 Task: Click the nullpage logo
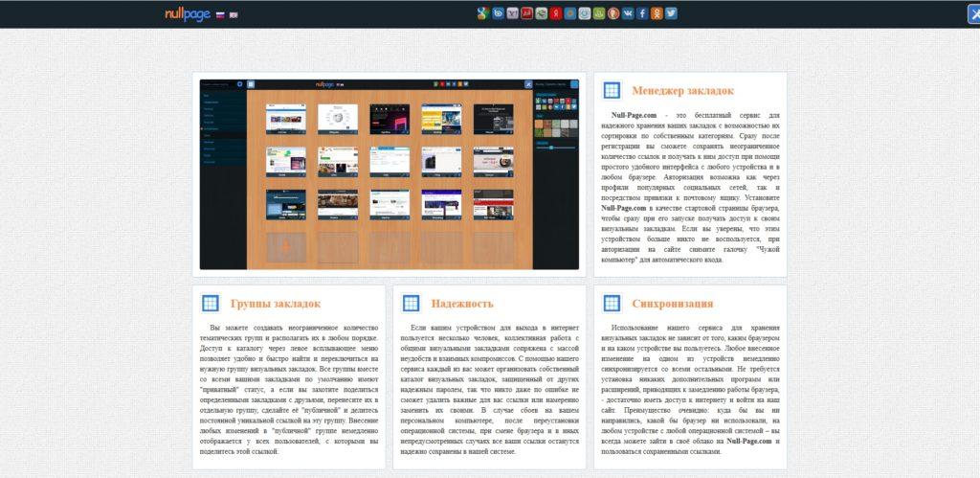point(188,13)
